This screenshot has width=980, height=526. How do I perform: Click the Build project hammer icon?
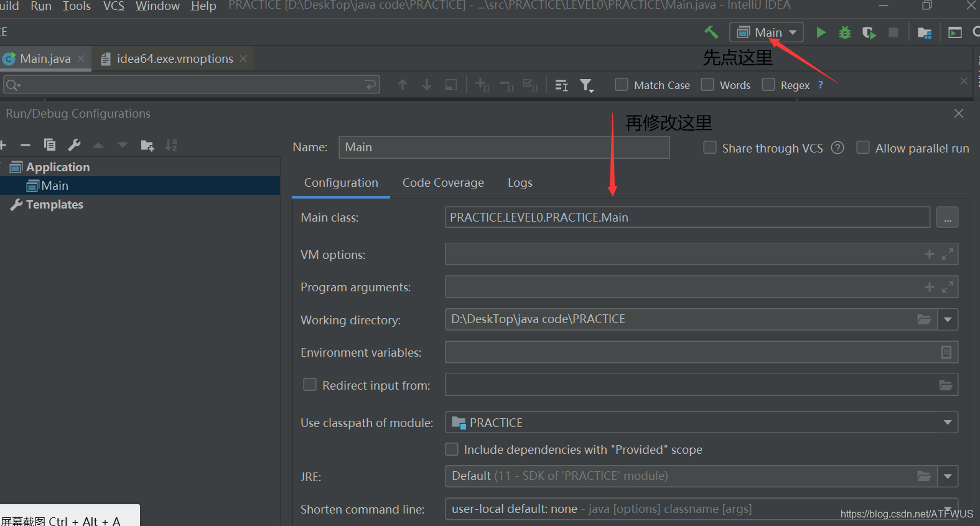click(711, 32)
